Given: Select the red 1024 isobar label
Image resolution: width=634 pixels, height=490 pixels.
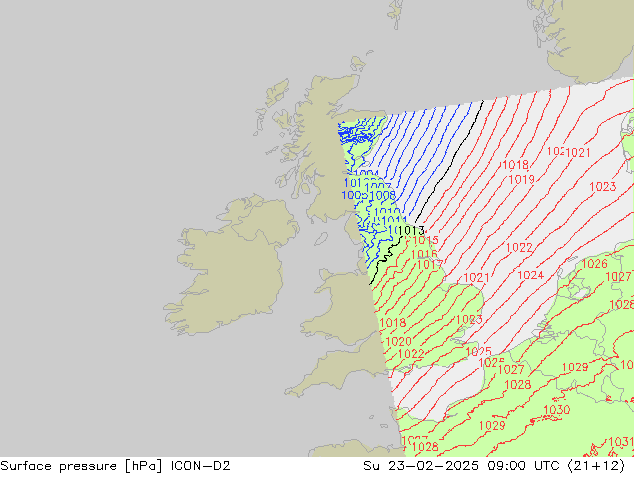Looking at the screenshot, I should (530, 275).
